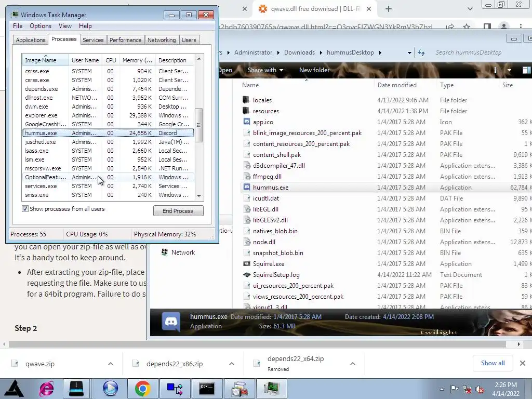The width and height of the screenshot is (532, 399).
Task: Close the qwave.dll free download tab
Action: 369,9
